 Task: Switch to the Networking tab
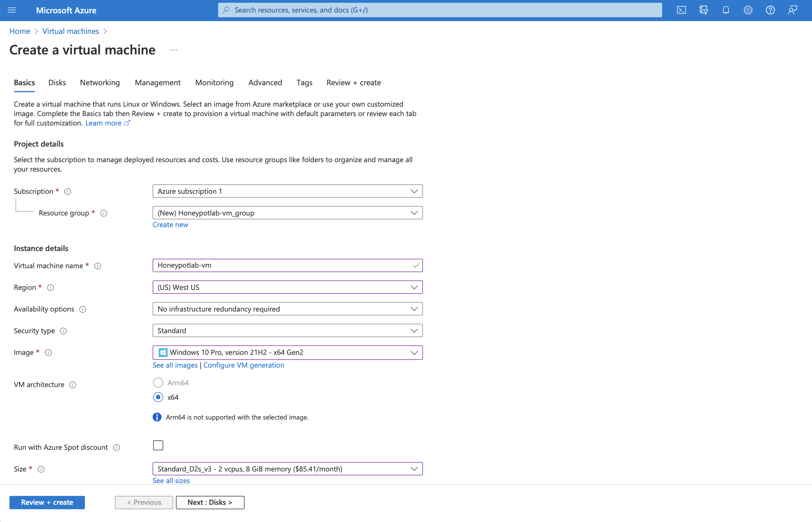point(100,83)
